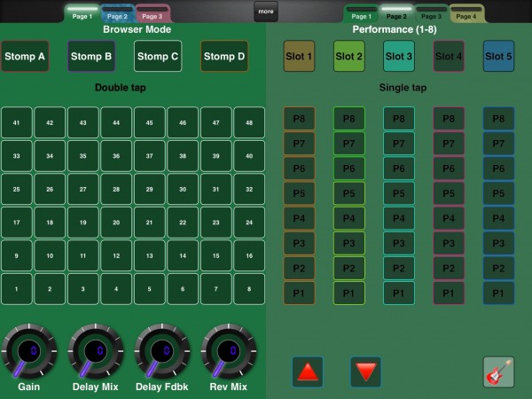Click the red up arrow button
Screen dimensions: 532x399
pos(308,372)
